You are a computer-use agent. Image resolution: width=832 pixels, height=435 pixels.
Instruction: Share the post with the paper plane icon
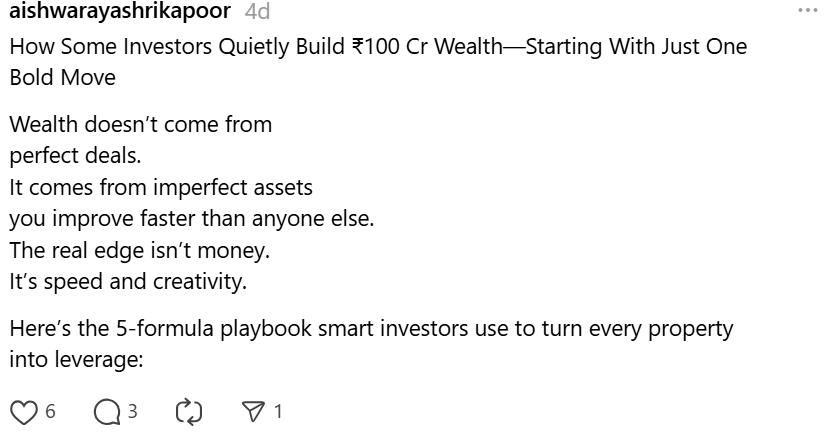point(253,412)
